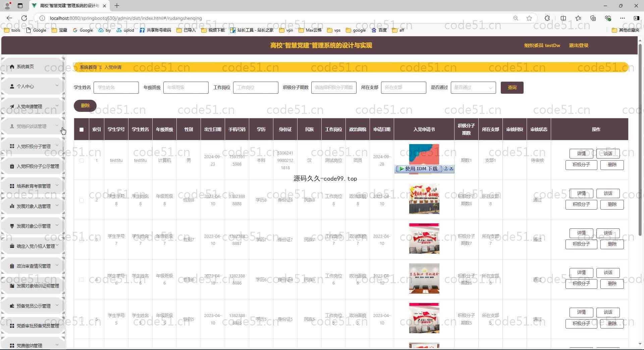Open 党组织谈话管理 sidebar menu
The width and height of the screenshot is (644, 350).
pyautogui.click(x=33, y=126)
